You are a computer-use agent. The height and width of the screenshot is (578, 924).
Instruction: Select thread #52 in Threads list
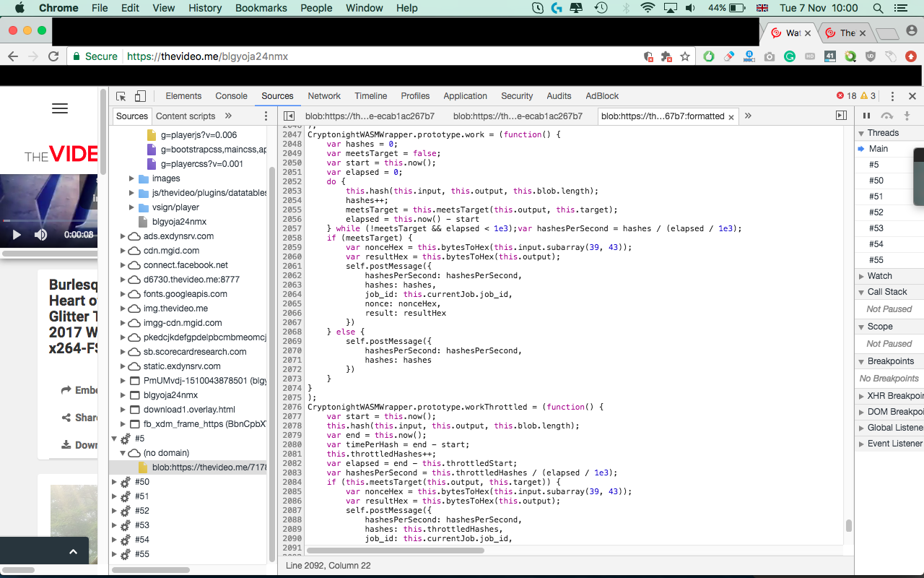[876, 212]
